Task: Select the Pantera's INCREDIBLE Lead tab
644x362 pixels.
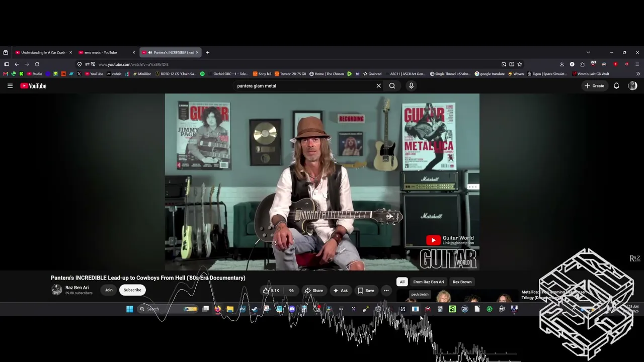Action: click(171, 52)
